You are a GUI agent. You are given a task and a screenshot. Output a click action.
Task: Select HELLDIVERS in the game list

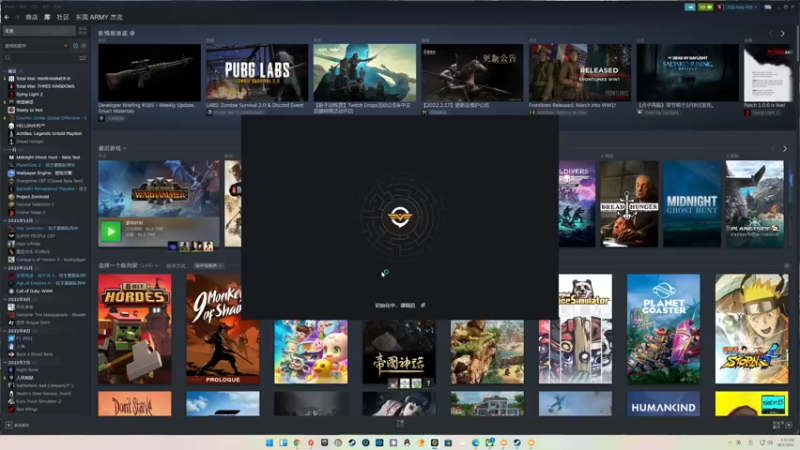coord(31,126)
